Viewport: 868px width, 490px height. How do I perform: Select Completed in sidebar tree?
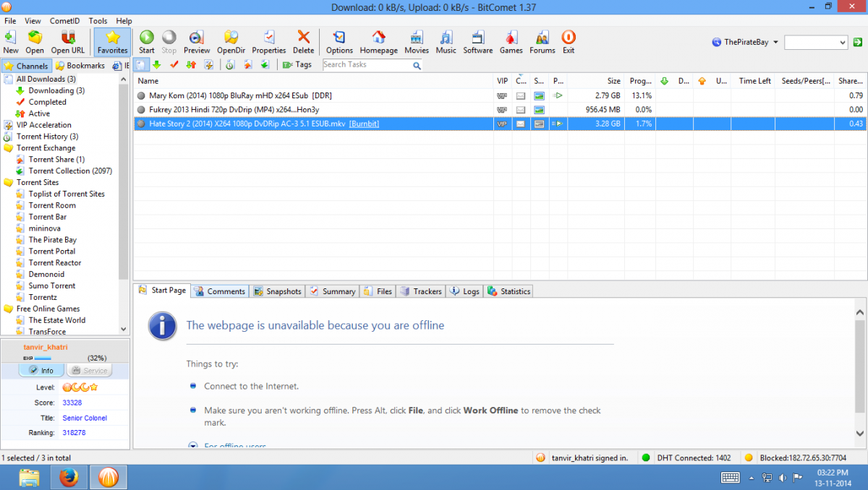(x=47, y=102)
